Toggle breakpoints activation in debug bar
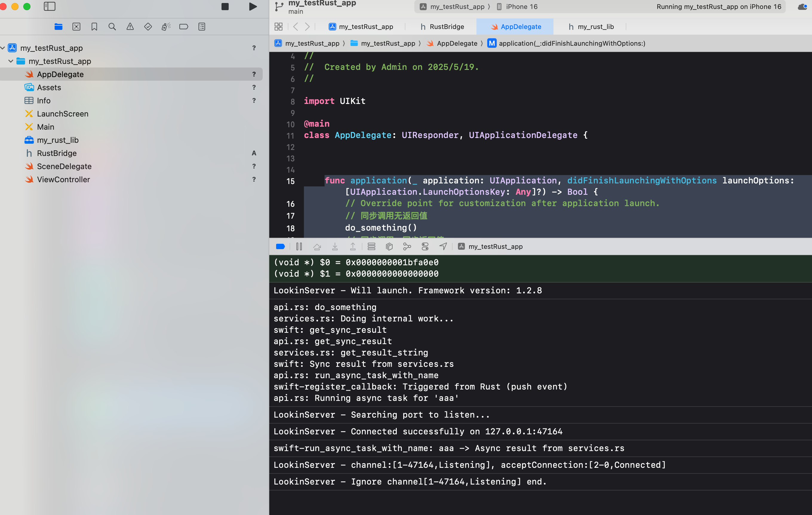 281,247
